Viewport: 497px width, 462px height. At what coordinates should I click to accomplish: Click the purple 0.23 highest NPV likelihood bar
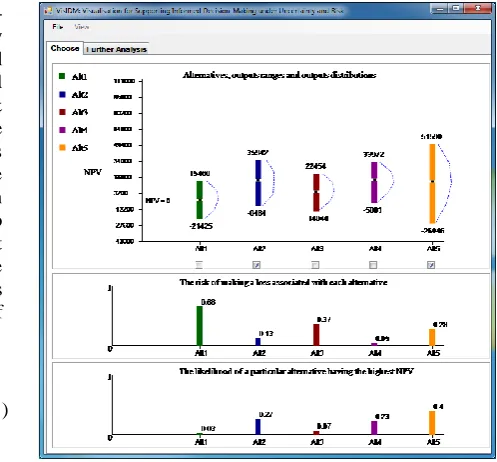(x=374, y=428)
